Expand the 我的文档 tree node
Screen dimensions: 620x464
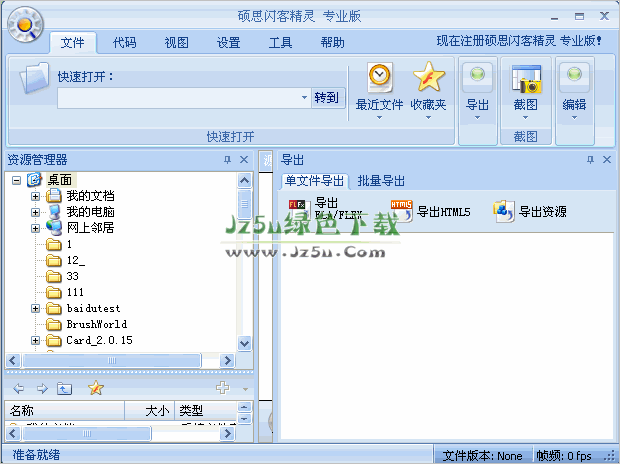[35, 196]
